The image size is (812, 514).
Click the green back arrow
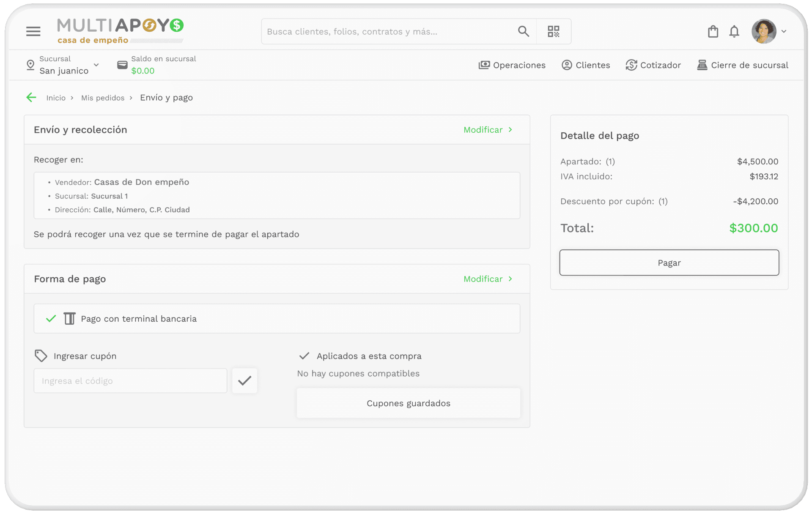click(x=31, y=98)
